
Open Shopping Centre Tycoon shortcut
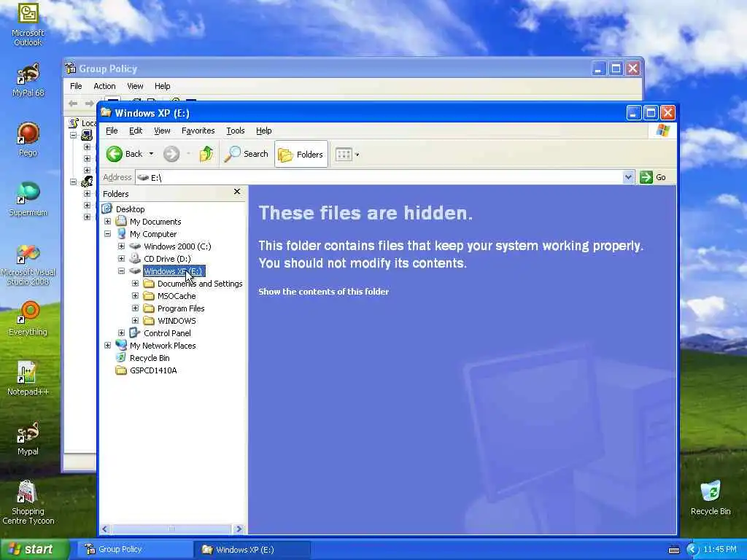[28, 502]
